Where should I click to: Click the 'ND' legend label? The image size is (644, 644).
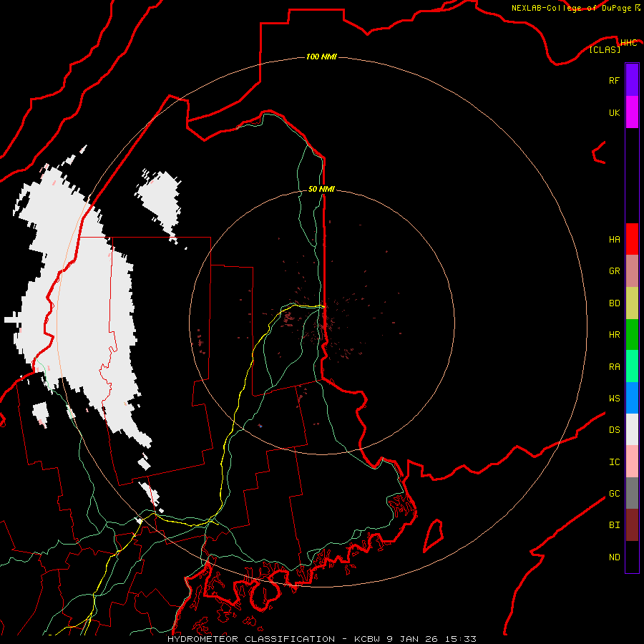(614, 557)
